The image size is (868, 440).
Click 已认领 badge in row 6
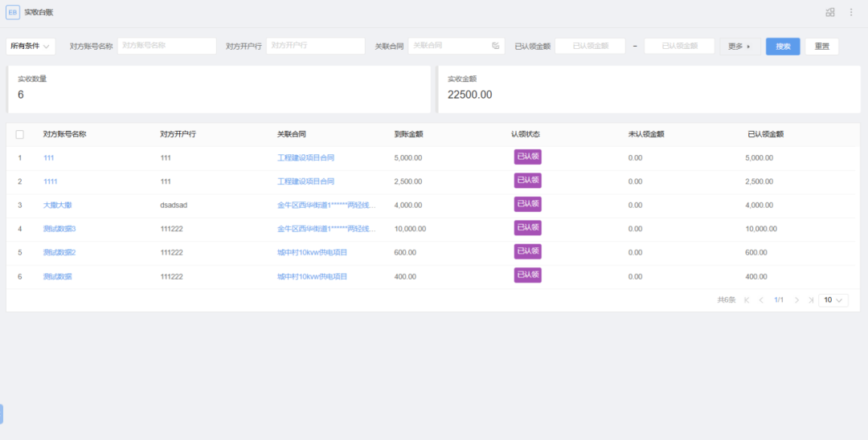(x=527, y=275)
